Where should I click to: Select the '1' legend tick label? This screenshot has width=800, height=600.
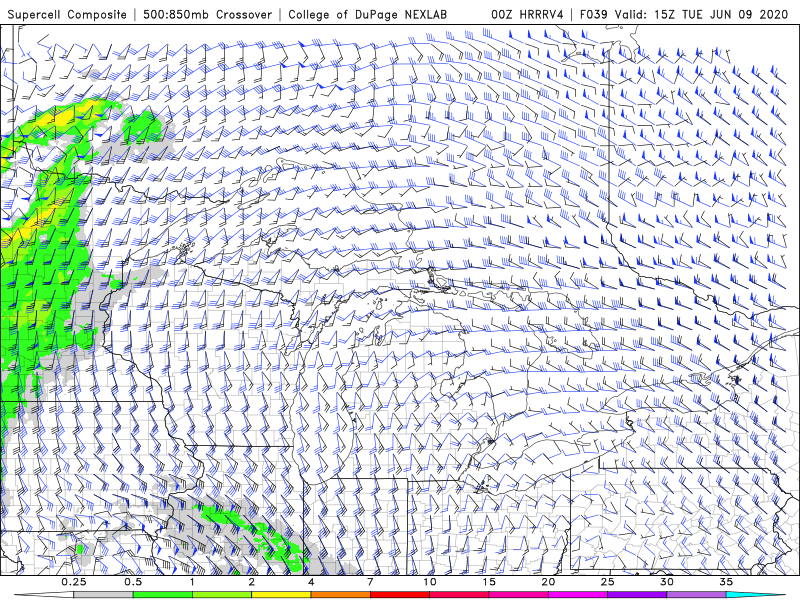192,582
